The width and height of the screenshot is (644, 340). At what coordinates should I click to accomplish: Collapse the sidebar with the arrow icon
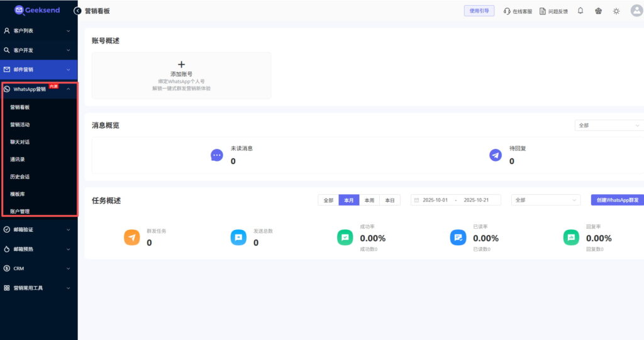coord(78,11)
